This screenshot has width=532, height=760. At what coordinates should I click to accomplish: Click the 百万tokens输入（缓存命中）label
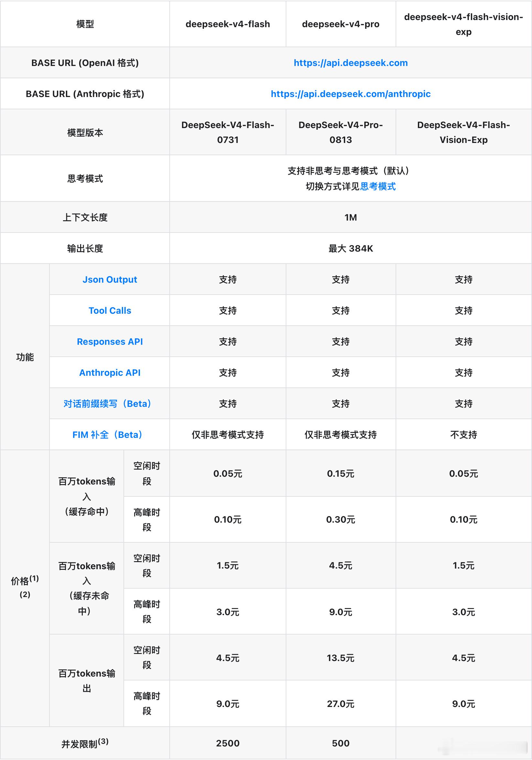(x=87, y=496)
